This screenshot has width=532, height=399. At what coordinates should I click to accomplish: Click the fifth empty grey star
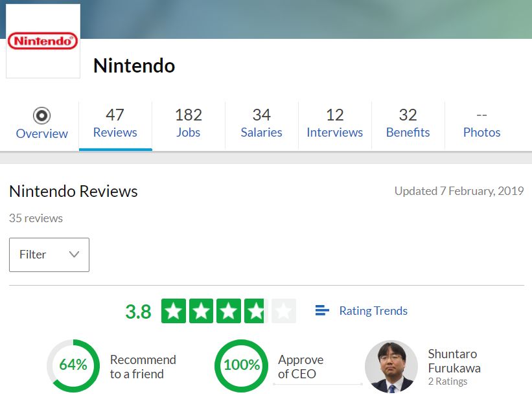(284, 311)
